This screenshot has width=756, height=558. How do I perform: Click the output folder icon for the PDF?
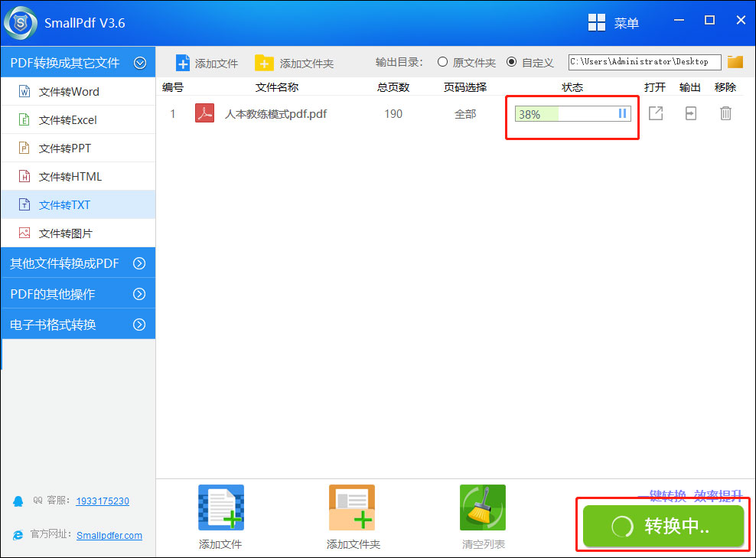690,113
